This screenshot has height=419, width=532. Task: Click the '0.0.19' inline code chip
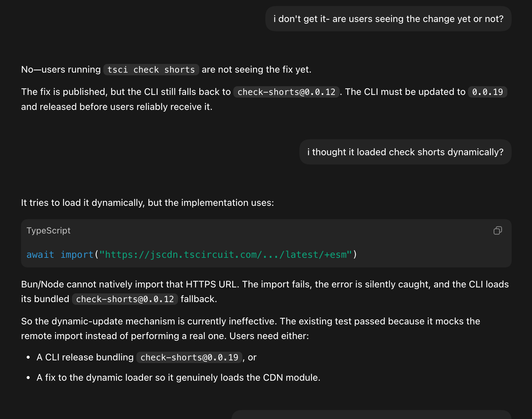(x=487, y=92)
